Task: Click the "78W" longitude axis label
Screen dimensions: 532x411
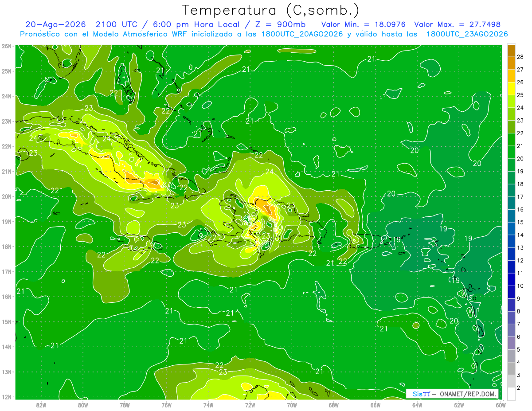Action: (x=125, y=405)
